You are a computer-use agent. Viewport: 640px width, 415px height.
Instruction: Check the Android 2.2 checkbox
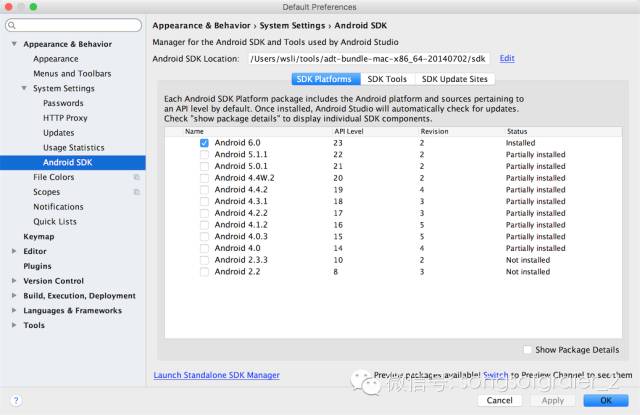coord(204,272)
